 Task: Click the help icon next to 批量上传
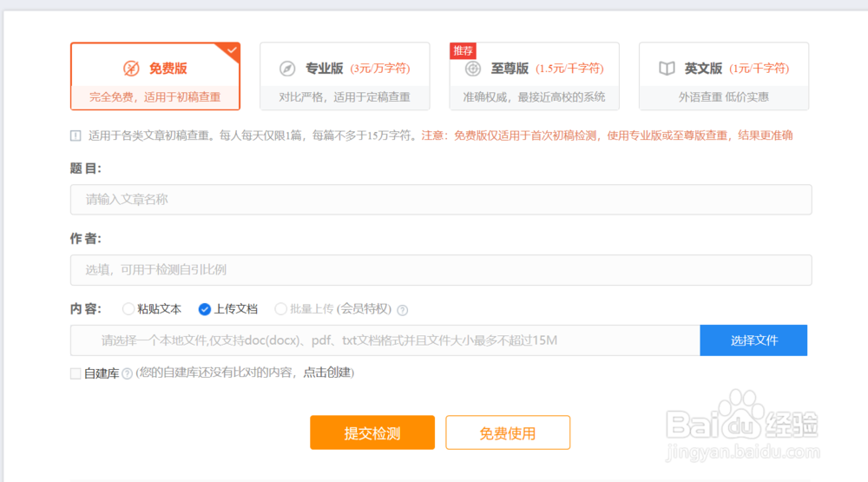coord(403,310)
